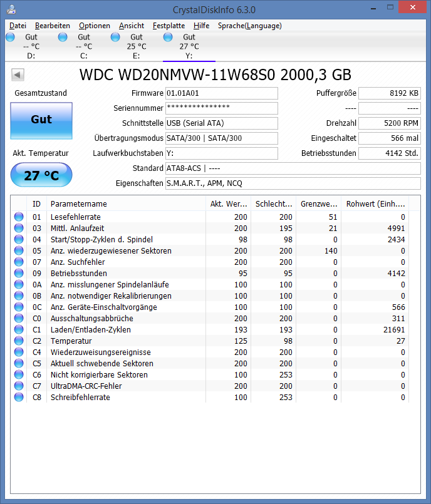Click the Eigenschaften field S.M.A.R.T., APM, NCQ
Image resolution: width=431 pixels, height=504 pixels.
(293, 183)
